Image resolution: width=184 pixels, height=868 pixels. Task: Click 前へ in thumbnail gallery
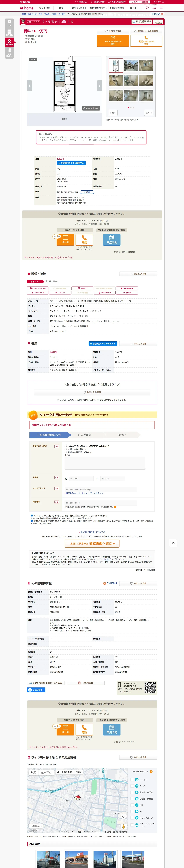(113, 113)
